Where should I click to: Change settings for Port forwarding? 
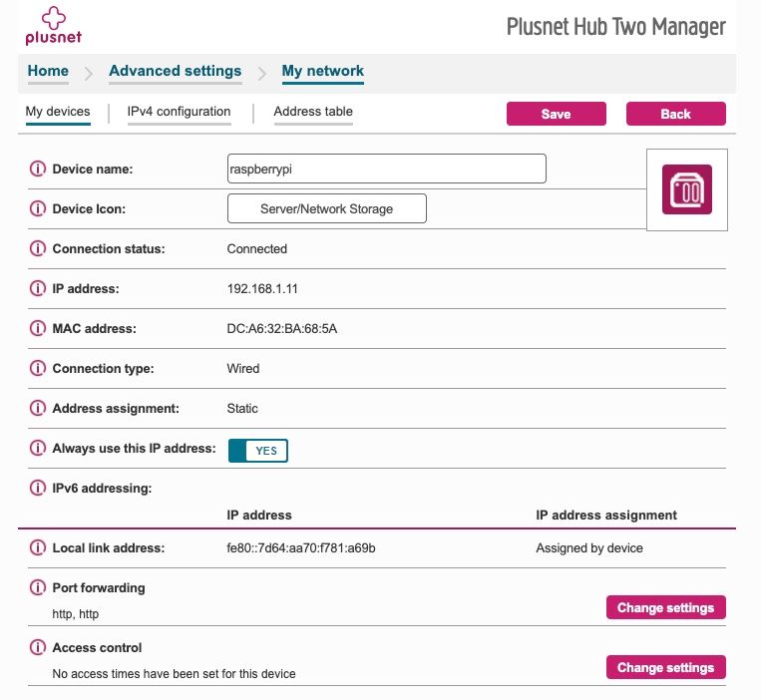(x=665, y=607)
